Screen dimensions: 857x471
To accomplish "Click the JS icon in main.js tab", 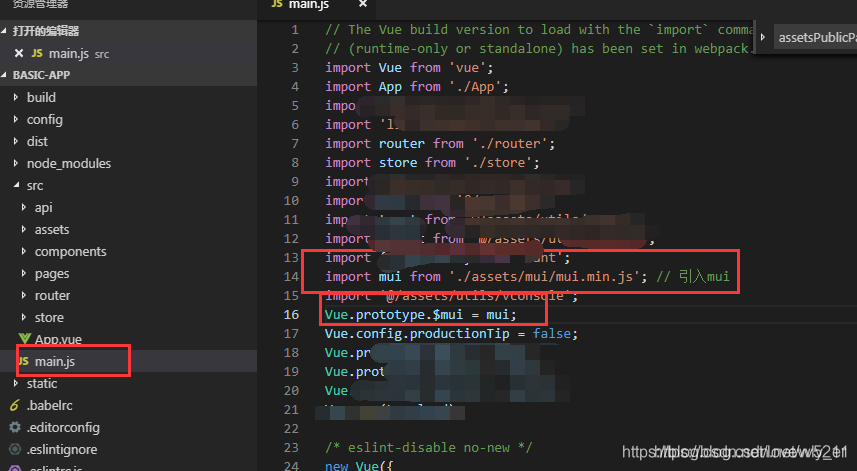I will click(x=277, y=4).
